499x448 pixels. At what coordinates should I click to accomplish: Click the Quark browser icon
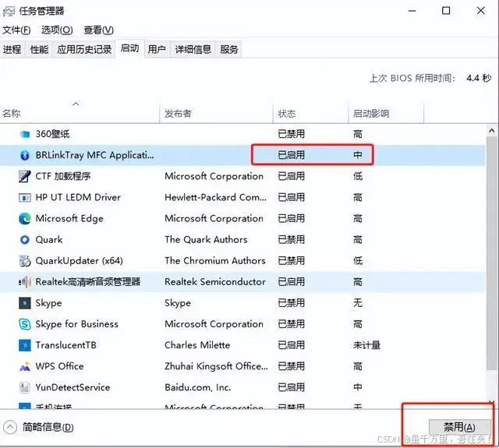25,240
